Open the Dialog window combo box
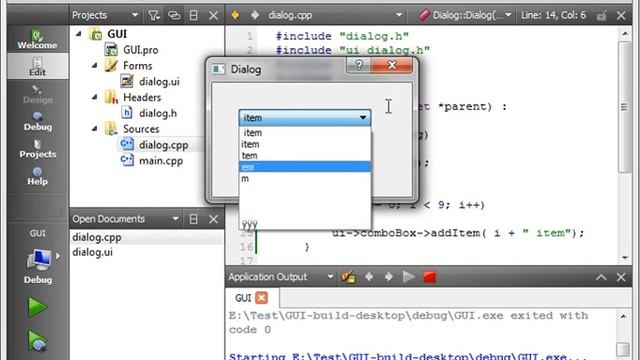The width and height of the screenshot is (640, 360). tap(305, 118)
